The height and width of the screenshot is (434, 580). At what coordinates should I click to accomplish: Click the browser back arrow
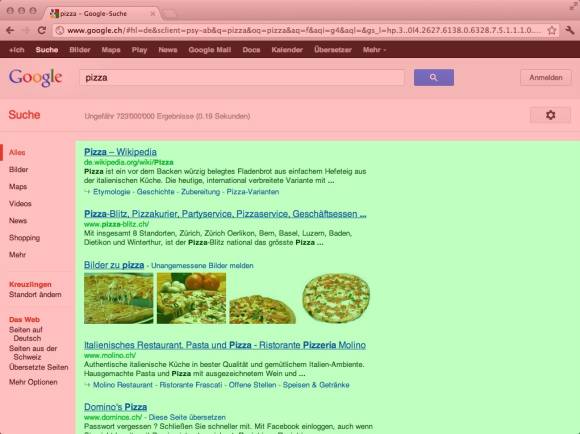[x=10, y=30]
